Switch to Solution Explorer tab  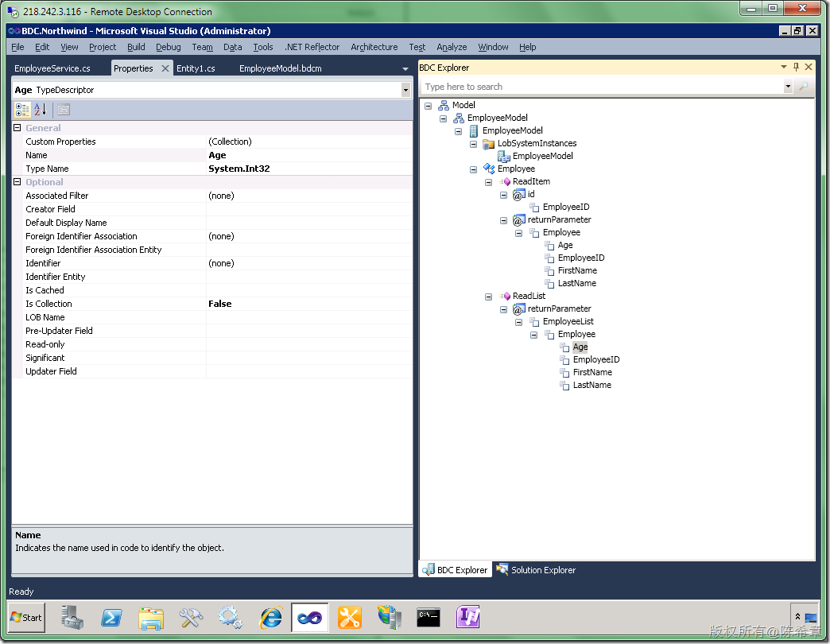(536, 570)
